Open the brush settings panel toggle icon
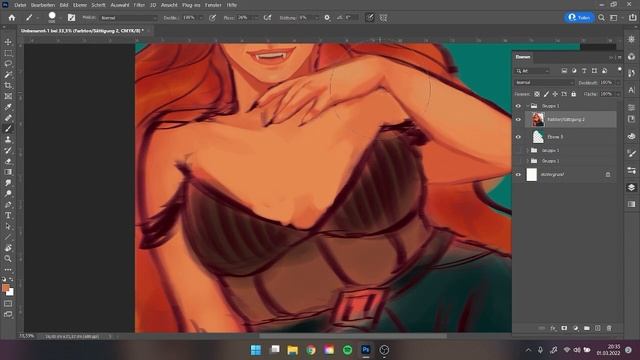 pos(71,18)
